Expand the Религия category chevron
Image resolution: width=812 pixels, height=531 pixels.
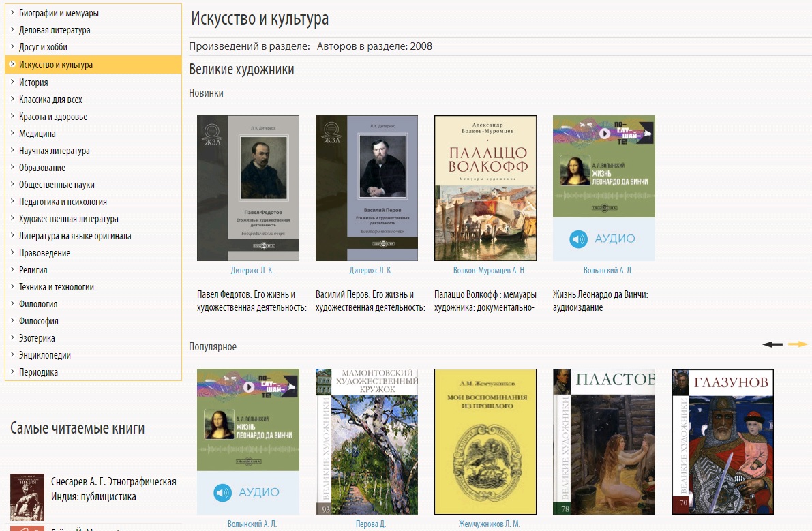coord(12,270)
